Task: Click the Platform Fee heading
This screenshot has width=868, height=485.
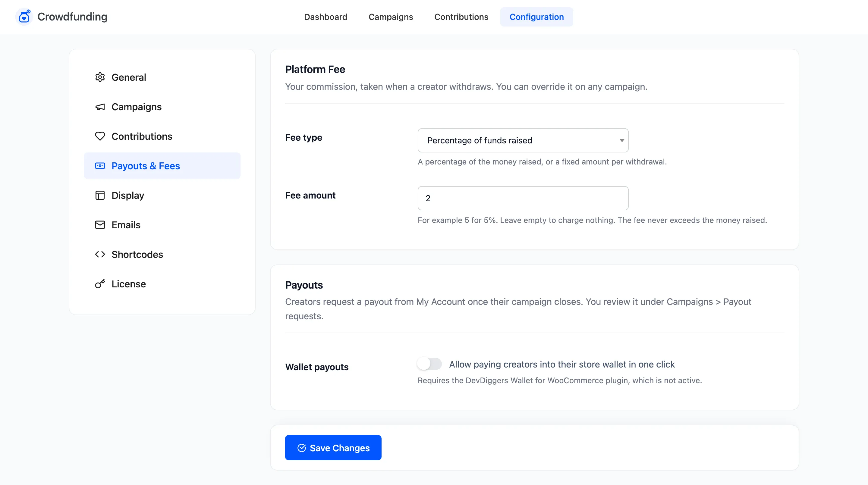Action: [315, 69]
